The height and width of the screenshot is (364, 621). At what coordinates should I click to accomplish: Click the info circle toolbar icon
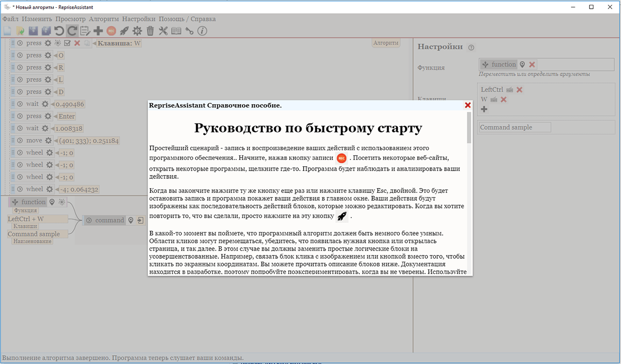tap(202, 31)
